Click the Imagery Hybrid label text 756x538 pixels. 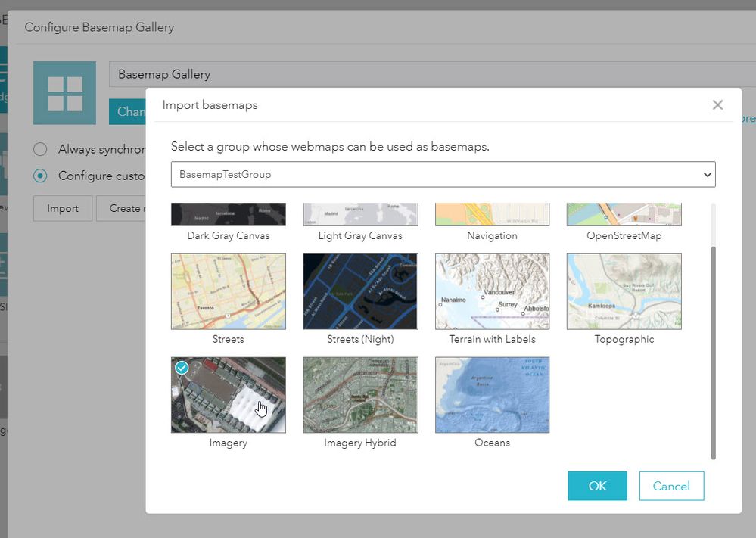pyautogui.click(x=360, y=443)
